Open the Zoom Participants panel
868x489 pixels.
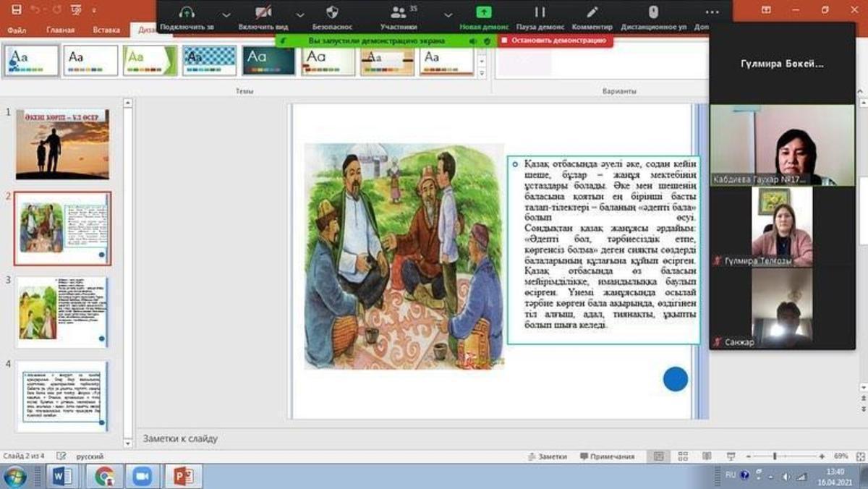(399, 13)
